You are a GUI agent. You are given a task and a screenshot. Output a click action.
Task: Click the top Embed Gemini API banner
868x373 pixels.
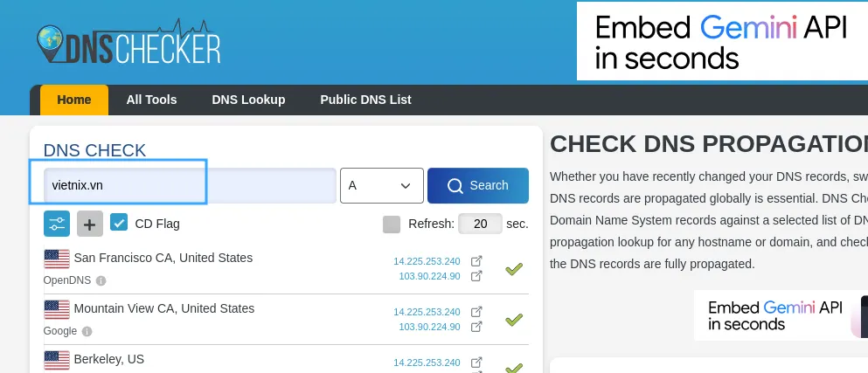(x=722, y=41)
